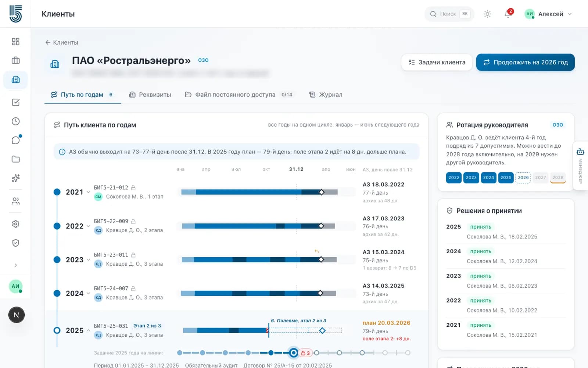Screen dimensions: 588x368
Task: Open the shield check icon in sidebar
Action: coord(15,243)
